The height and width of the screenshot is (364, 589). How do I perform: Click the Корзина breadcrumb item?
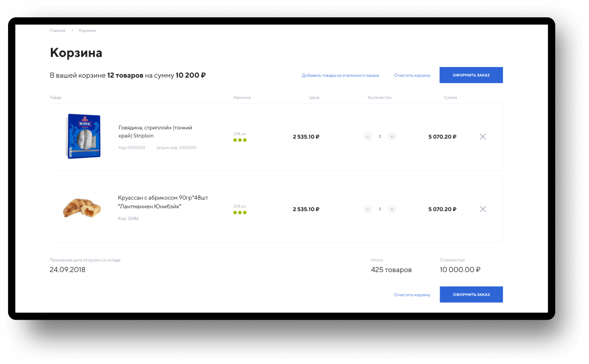pyautogui.click(x=87, y=31)
